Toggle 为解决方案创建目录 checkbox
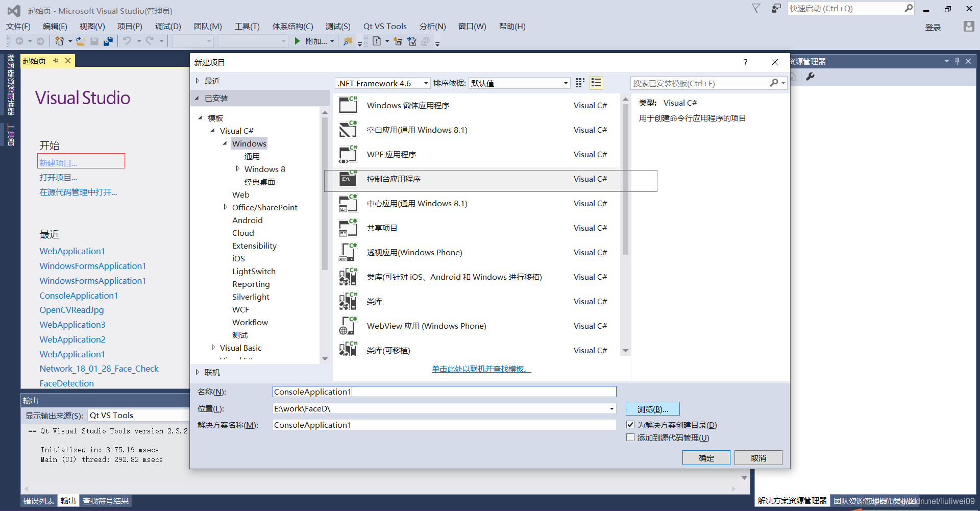 click(630, 425)
